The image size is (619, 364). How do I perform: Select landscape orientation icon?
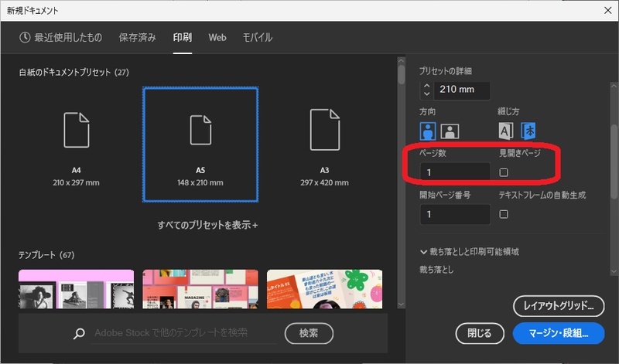click(x=450, y=131)
